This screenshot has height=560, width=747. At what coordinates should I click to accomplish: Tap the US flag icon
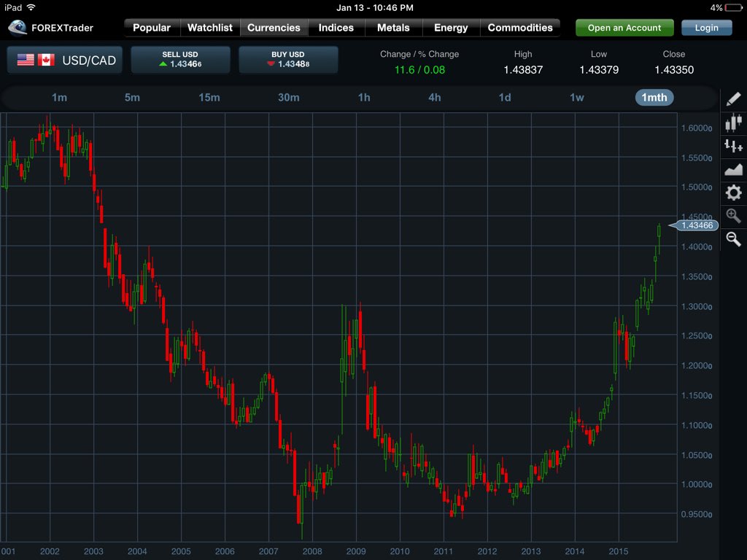[26, 60]
